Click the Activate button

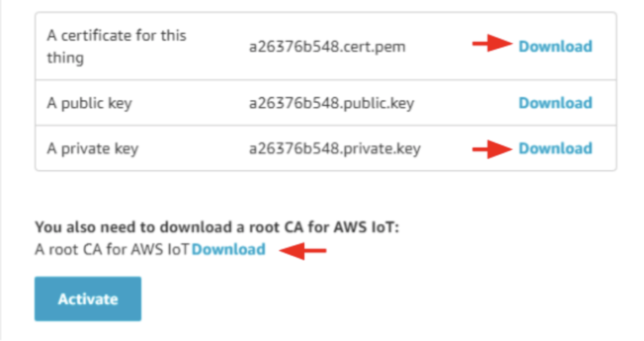click(88, 298)
